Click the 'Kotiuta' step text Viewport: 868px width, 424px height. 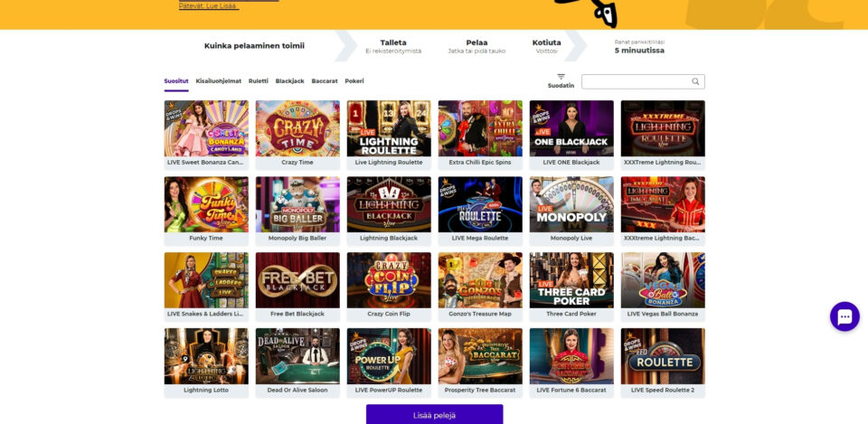[x=546, y=42]
